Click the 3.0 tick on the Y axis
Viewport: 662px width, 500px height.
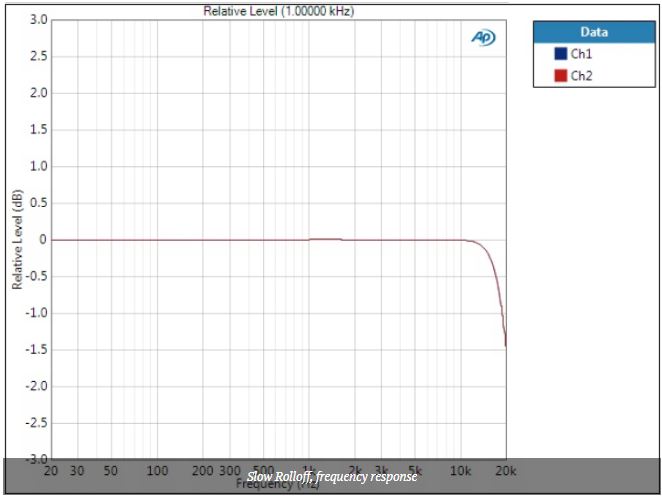coord(38,20)
